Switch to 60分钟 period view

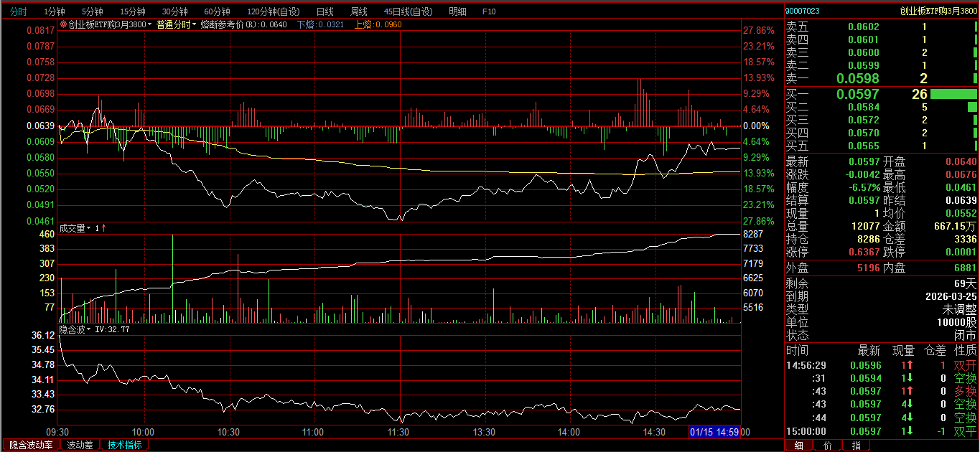[x=217, y=11]
